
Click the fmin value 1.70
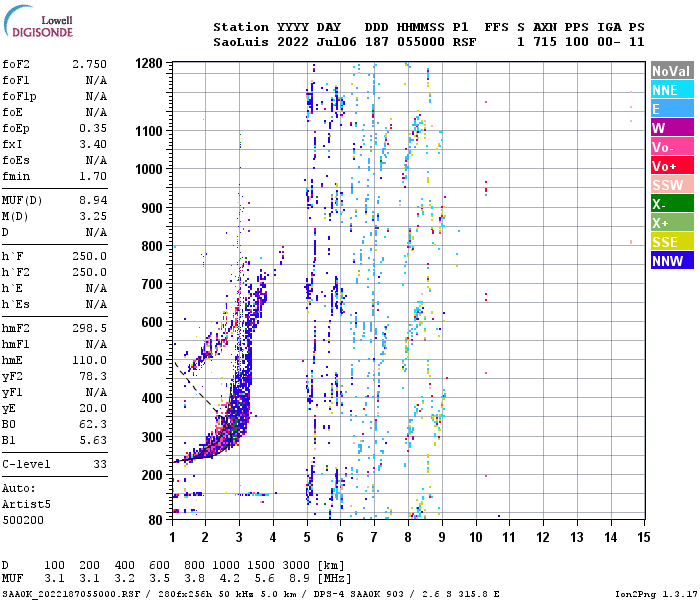pyautogui.click(x=93, y=176)
